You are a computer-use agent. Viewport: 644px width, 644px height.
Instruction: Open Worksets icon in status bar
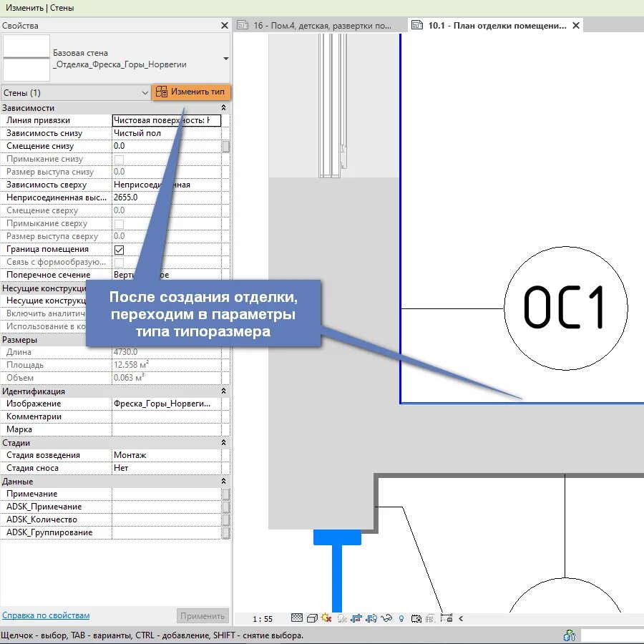570,635
